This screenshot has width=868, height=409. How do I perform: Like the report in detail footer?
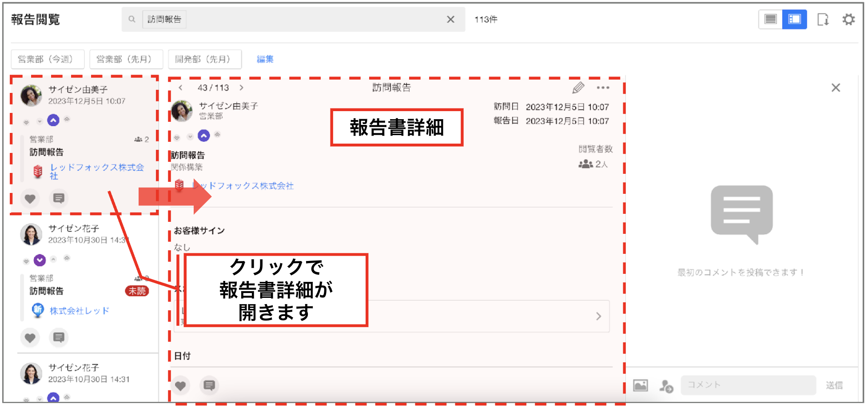point(180,385)
